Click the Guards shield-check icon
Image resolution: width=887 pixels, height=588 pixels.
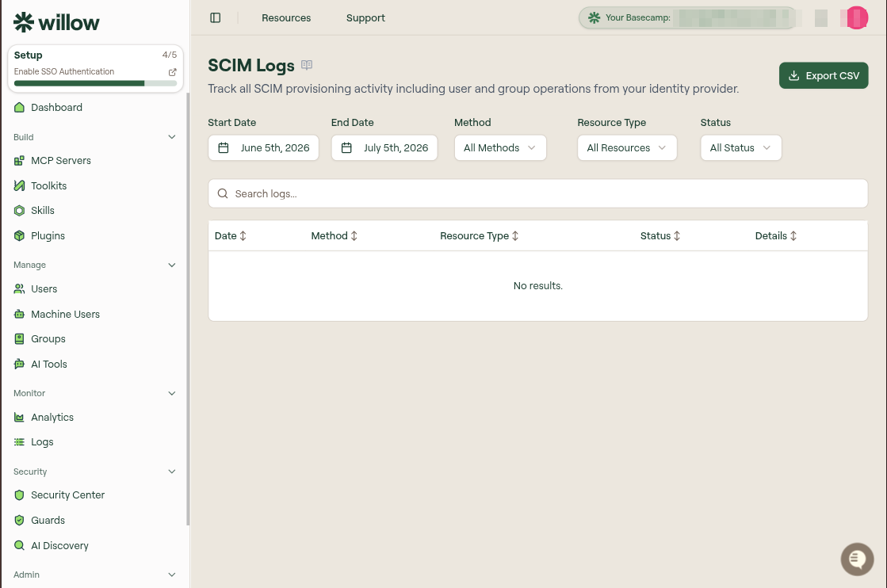19,520
